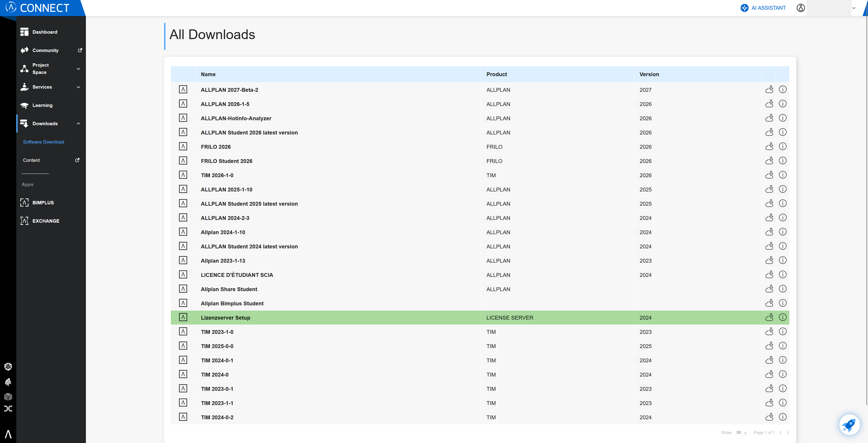Download ALLPLAN 2027-Beta-2 via its download icon
Image resolution: width=868 pixels, height=443 pixels.
[x=769, y=90]
